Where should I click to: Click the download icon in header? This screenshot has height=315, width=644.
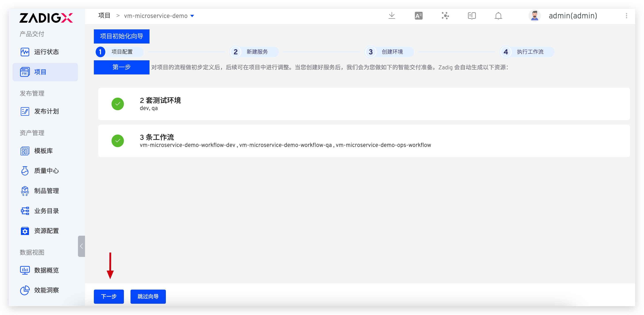coord(392,16)
